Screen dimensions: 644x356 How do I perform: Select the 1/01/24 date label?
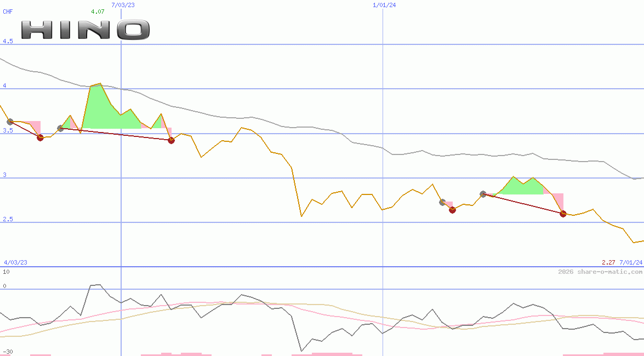click(385, 5)
